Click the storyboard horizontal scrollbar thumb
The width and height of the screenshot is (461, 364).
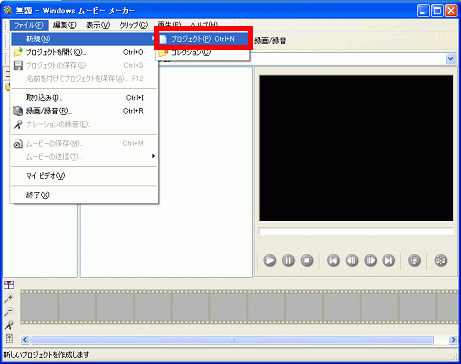[232, 340]
